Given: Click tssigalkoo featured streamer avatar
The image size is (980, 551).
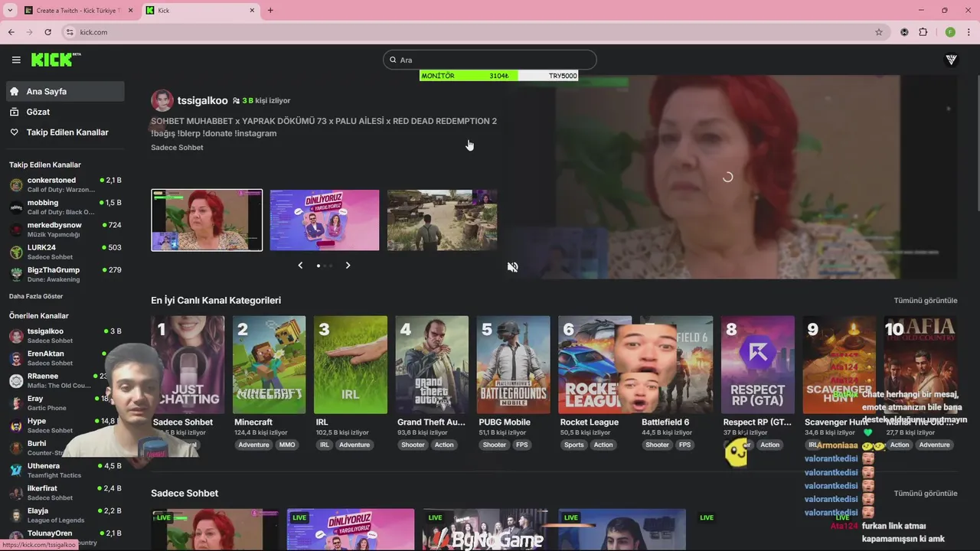Looking at the screenshot, I should tap(162, 100).
